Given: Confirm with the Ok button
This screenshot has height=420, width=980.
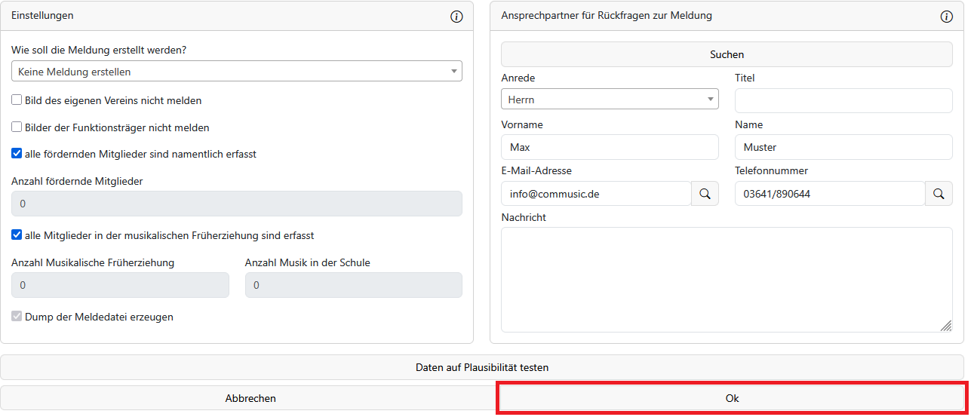Looking at the screenshot, I should 732,398.
